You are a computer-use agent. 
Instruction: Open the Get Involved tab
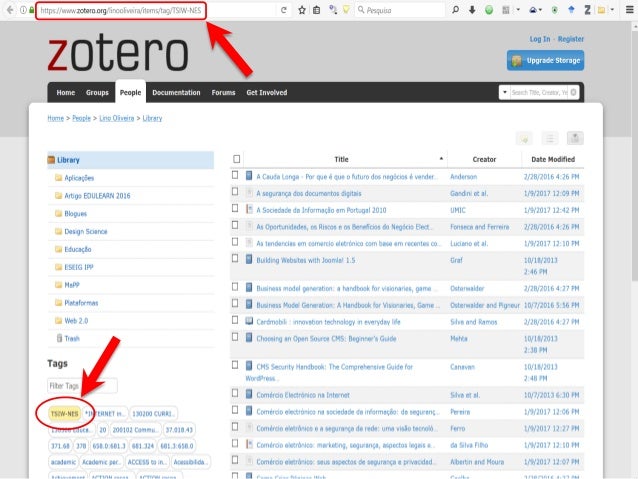(267, 92)
